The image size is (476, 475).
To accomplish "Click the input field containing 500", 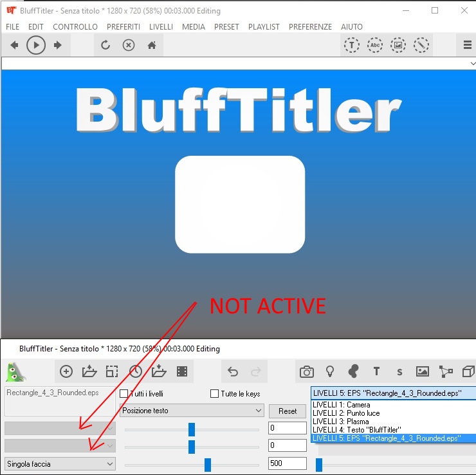I will coord(287,463).
